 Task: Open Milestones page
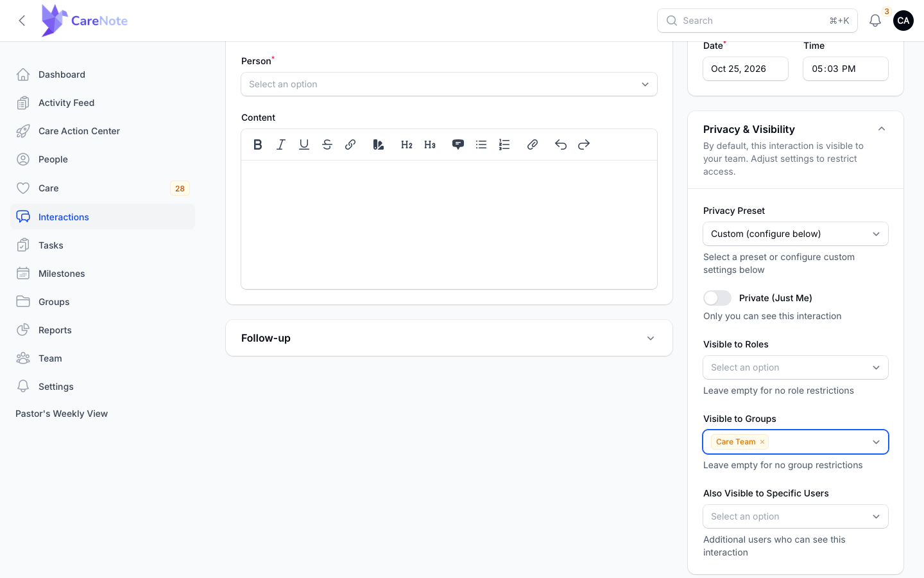pyautogui.click(x=103, y=274)
